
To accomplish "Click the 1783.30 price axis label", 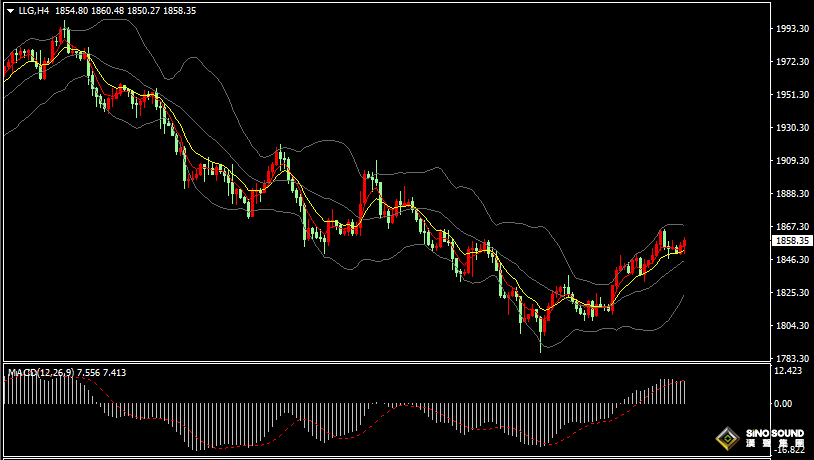I will pyautogui.click(x=791, y=359).
